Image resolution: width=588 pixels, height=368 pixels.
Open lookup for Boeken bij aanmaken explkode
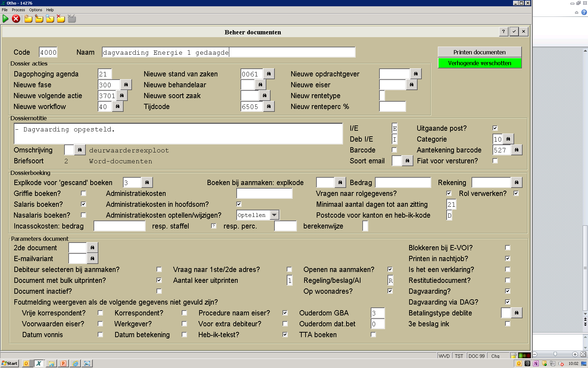[x=340, y=183]
